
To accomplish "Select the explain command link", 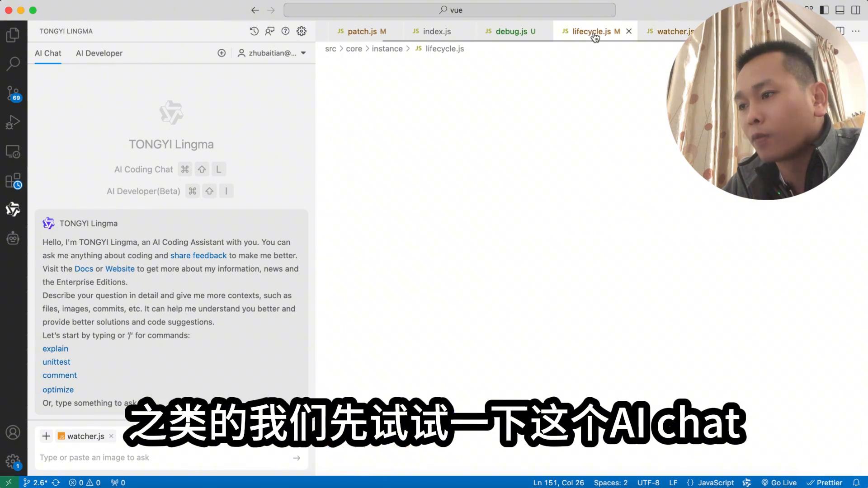I will [x=55, y=348].
